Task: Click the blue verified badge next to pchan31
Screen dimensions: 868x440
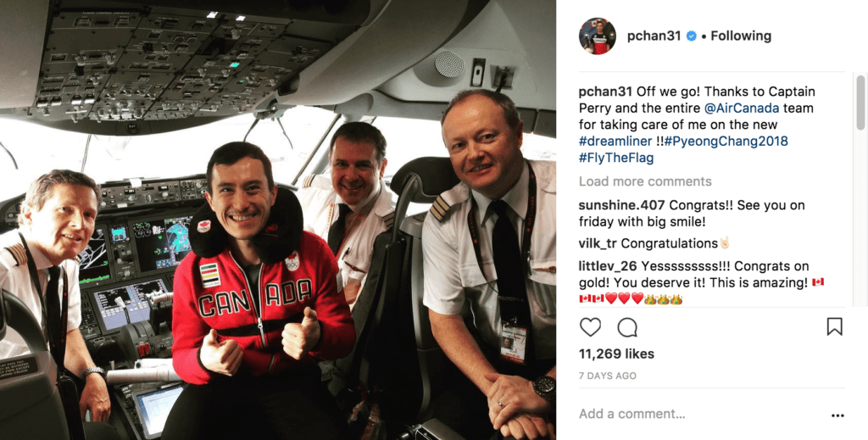Action: pyautogui.click(x=692, y=36)
